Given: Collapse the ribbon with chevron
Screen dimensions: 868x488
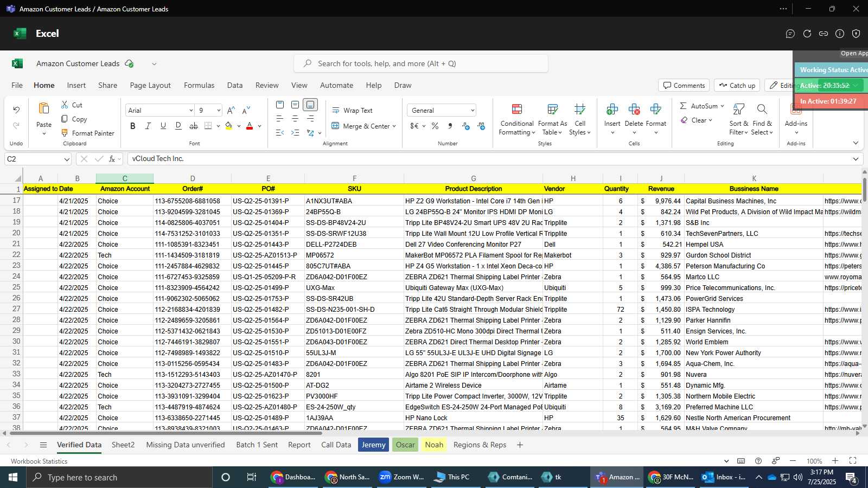Looking at the screenshot, I should tap(856, 143).
